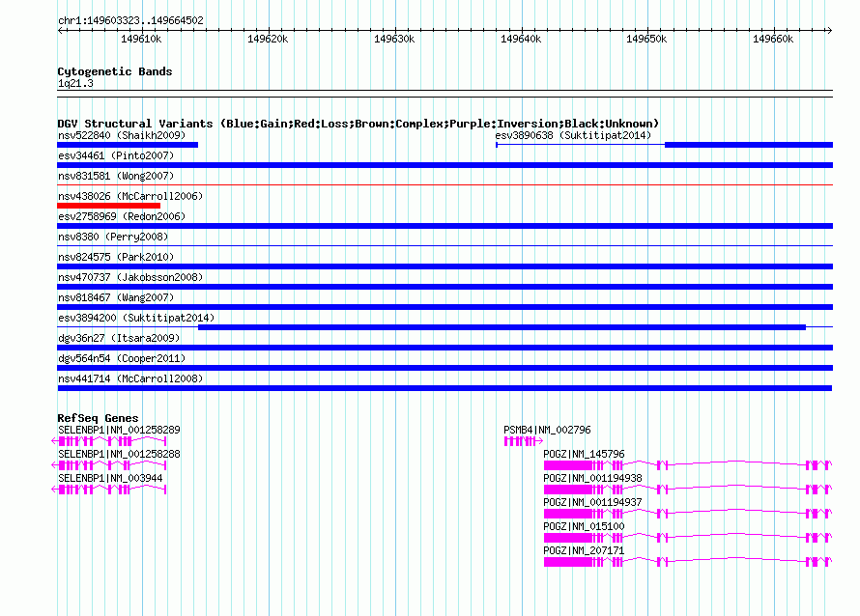Click the 149640k ruler tick label

(x=521, y=39)
